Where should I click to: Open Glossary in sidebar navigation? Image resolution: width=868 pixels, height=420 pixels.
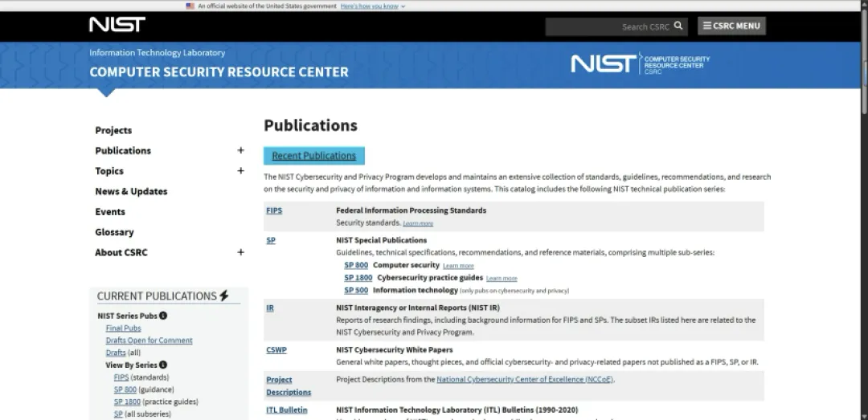pyautogui.click(x=115, y=232)
